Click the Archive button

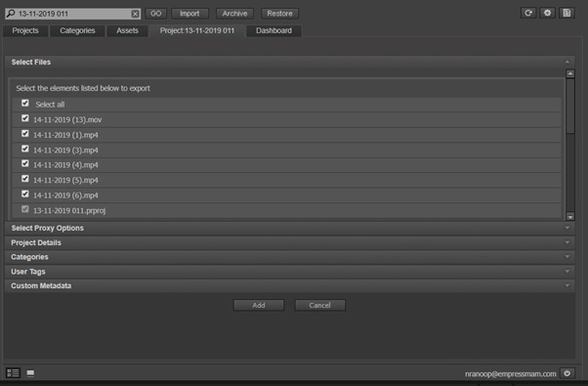234,14
